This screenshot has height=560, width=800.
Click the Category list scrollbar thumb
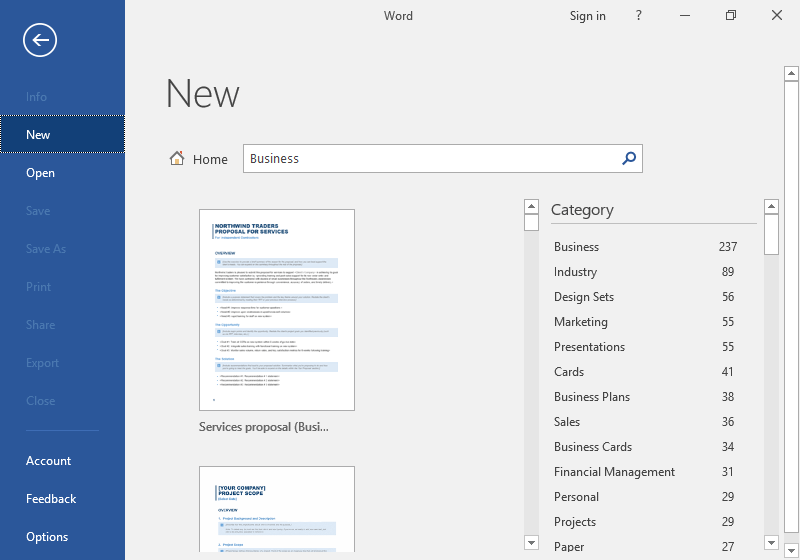(771, 234)
